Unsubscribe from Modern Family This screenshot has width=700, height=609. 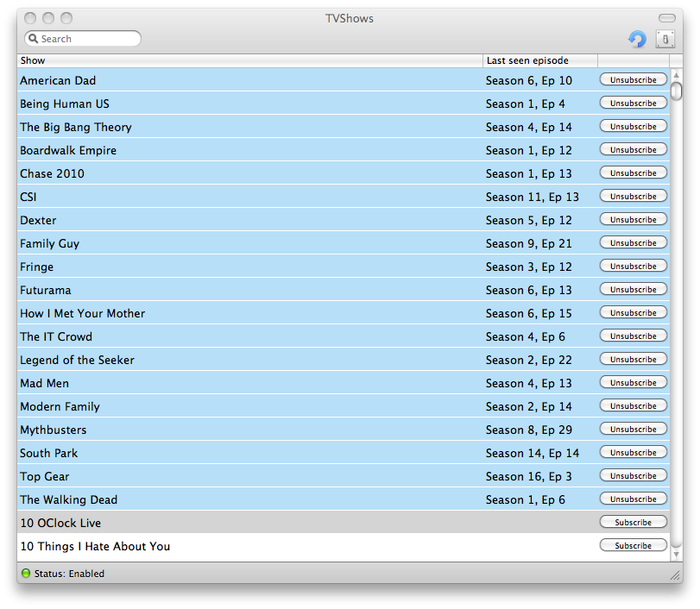pos(633,405)
